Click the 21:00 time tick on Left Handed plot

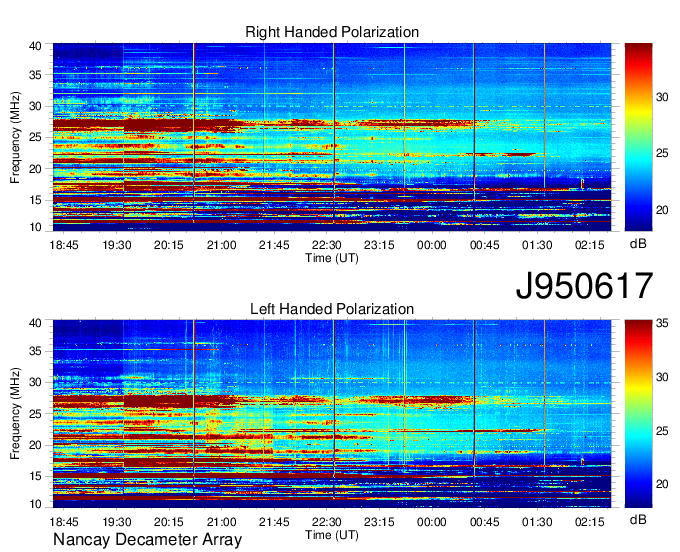(x=222, y=522)
